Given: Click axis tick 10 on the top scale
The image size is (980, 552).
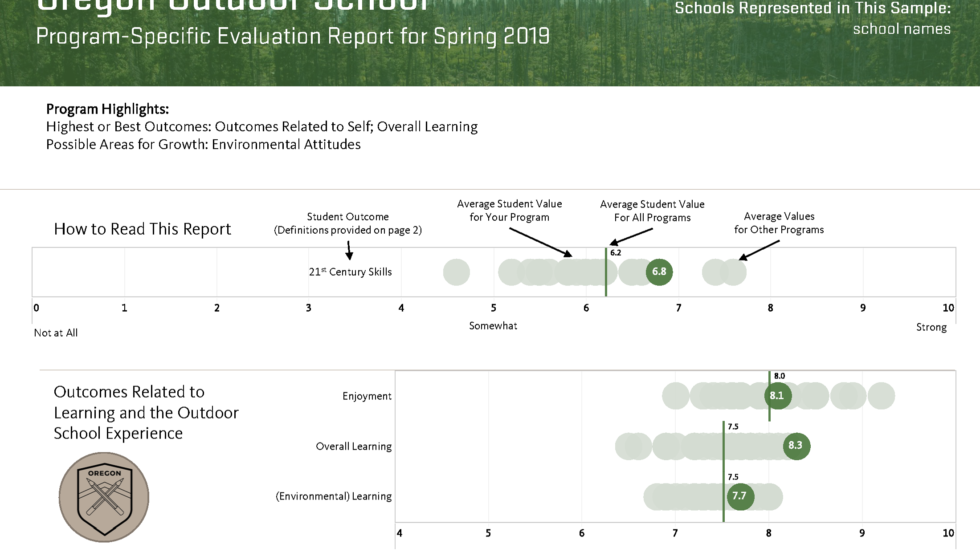Looking at the screenshot, I should click(x=948, y=308).
